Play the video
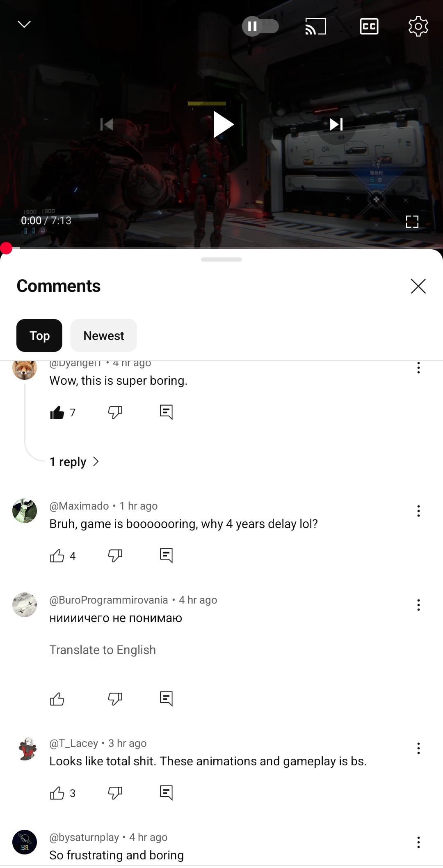 point(223,124)
